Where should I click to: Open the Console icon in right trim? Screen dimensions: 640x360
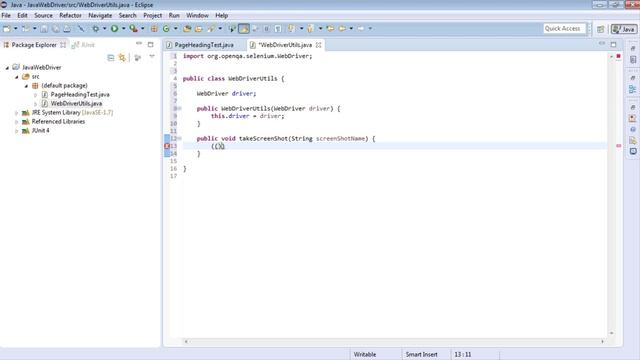pos(633,151)
